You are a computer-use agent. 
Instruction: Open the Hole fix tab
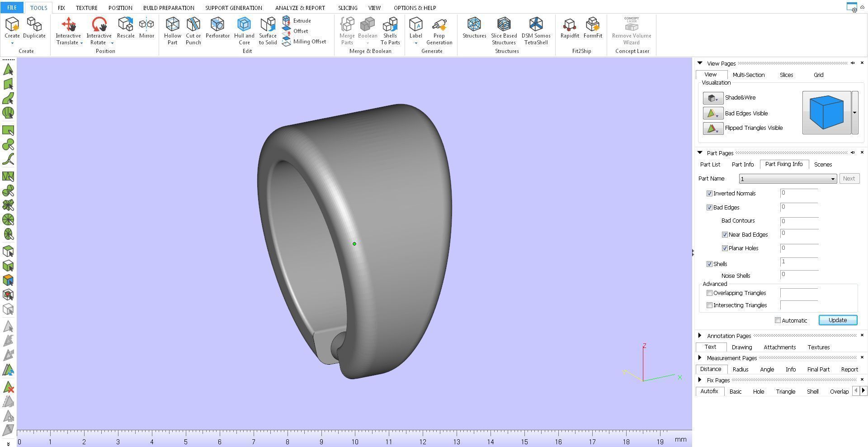[759, 392]
